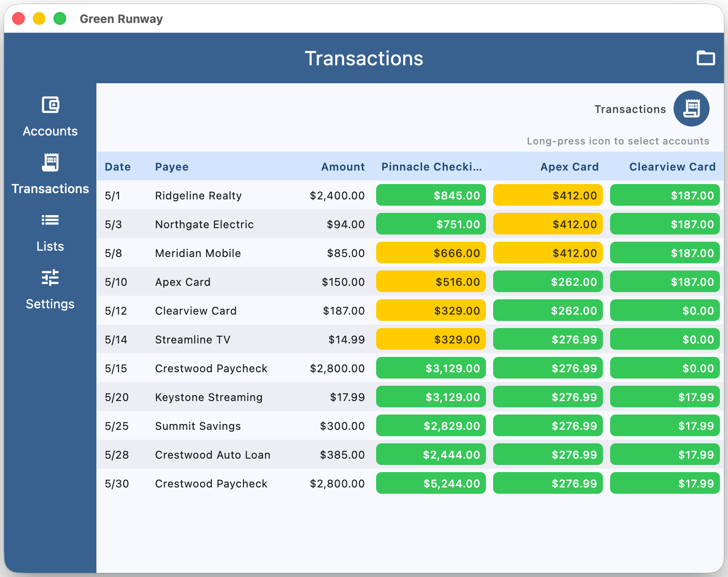The height and width of the screenshot is (577, 728).
Task: Open the Lists panel icon
Action: 50,220
